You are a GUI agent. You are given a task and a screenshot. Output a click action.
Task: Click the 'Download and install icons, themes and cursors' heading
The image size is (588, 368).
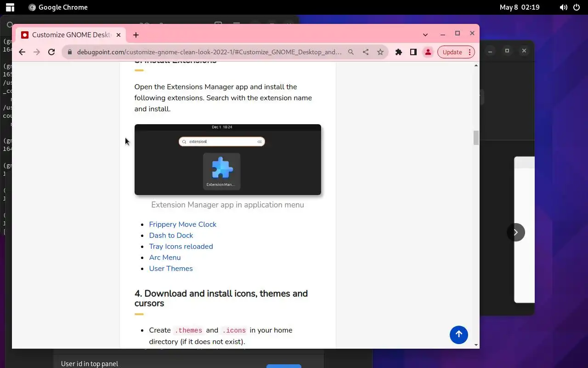(x=221, y=298)
